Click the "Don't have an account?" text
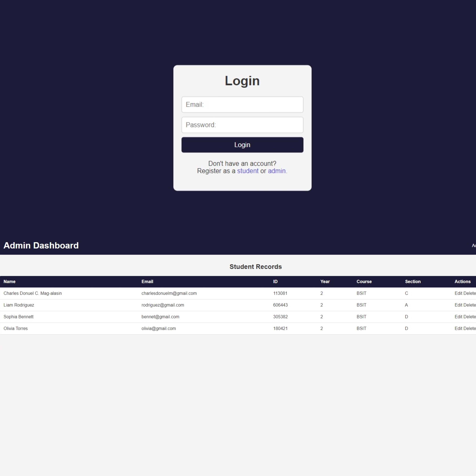The image size is (476, 476). tap(242, 164)
